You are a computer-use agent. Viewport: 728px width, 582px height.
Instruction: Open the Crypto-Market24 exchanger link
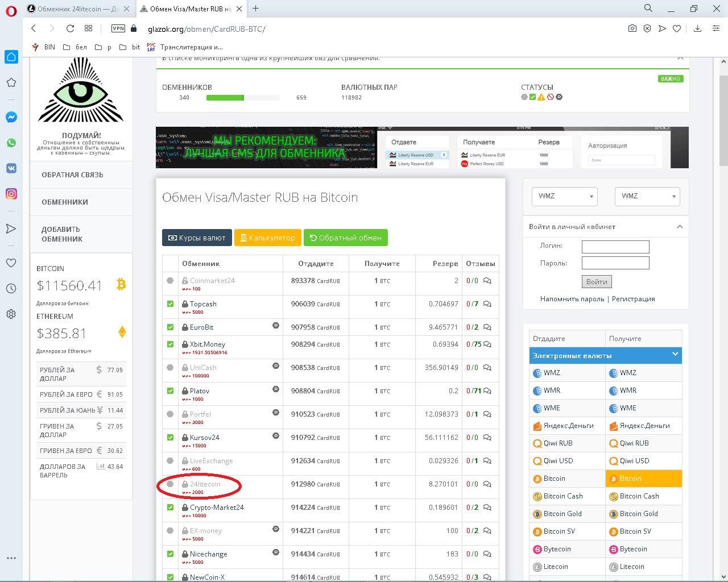(217, 508)
